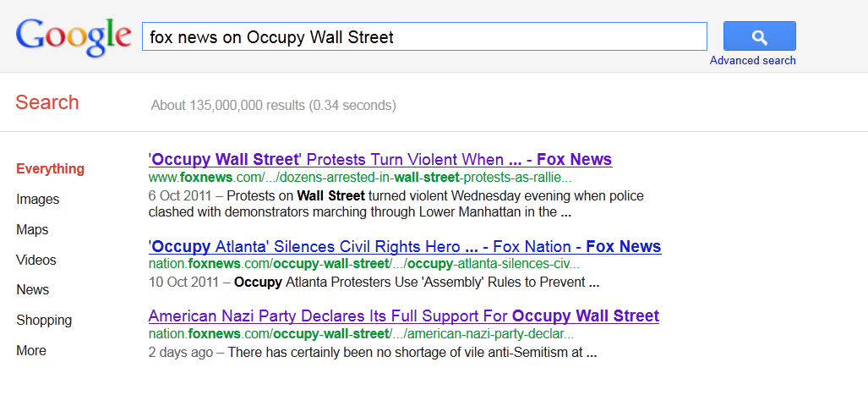The image size is (868, 406).
Task: Switch to Maps results
Action: coord(32,229)
